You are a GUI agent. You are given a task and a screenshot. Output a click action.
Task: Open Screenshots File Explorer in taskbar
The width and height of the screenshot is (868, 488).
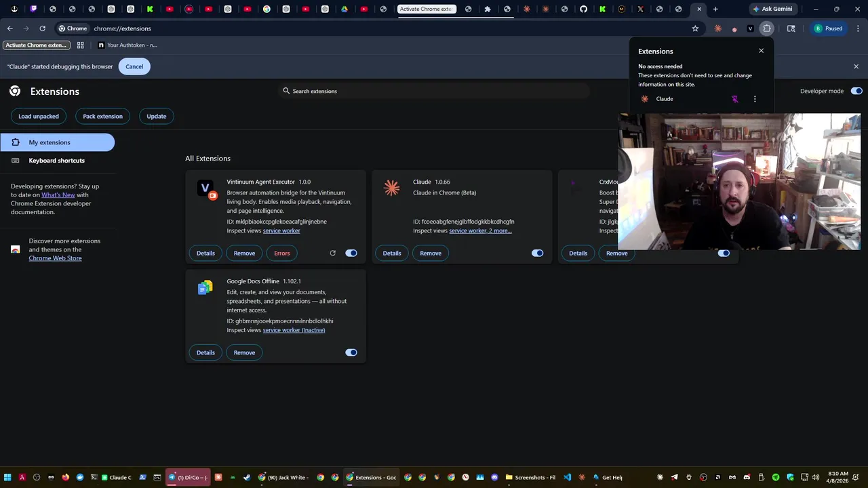531,477
